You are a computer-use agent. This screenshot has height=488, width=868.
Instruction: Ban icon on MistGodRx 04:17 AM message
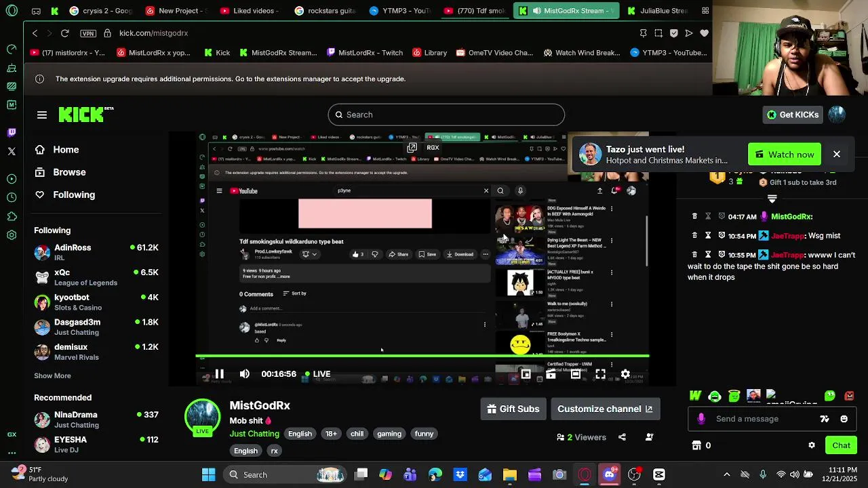click(722, 216)
